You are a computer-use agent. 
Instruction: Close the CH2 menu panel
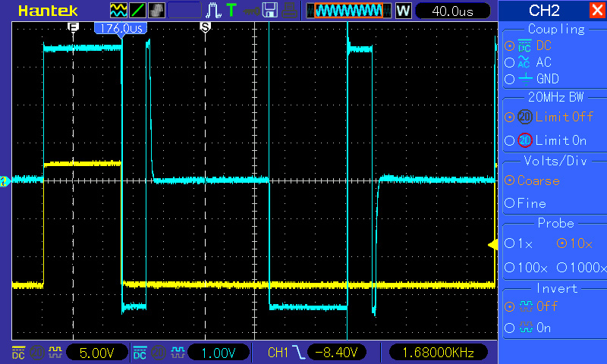(x=597, y=10)
